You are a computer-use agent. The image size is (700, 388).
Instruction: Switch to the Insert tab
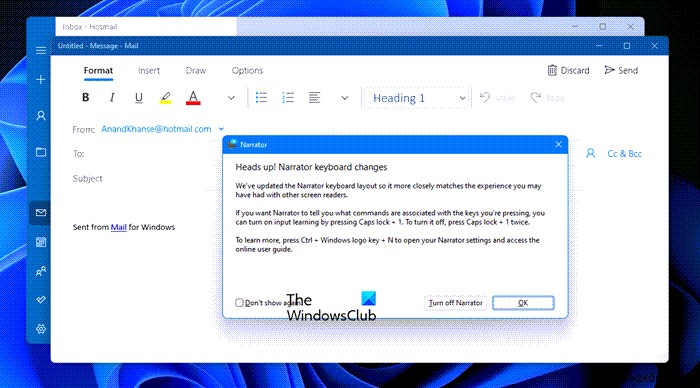(149, 71)
